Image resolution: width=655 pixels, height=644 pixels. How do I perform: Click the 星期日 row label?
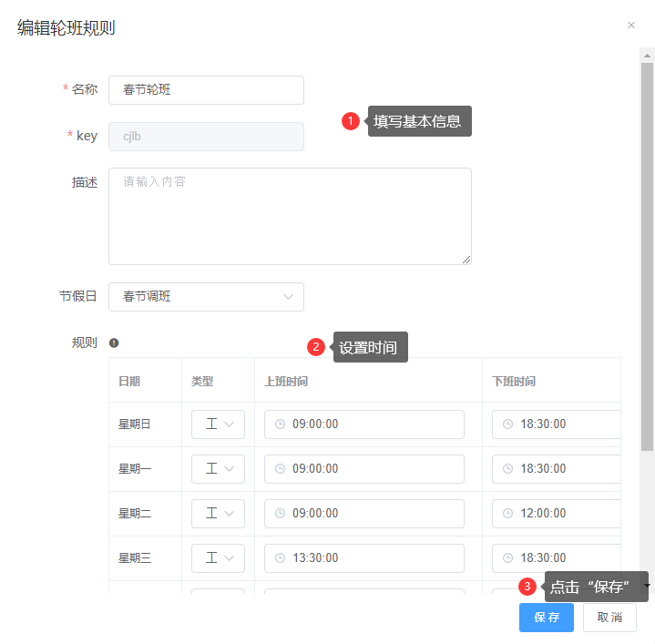tap(135, 424)
